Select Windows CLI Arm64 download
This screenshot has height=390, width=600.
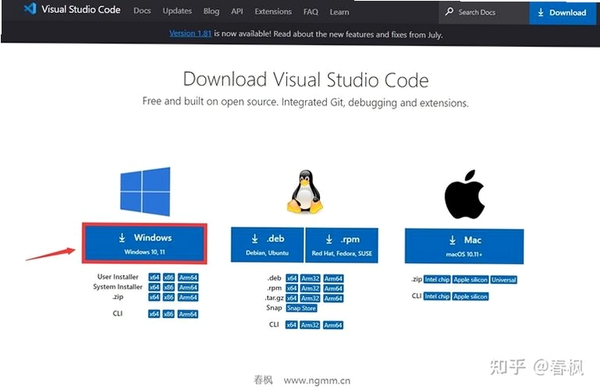[x=188, y=314]
